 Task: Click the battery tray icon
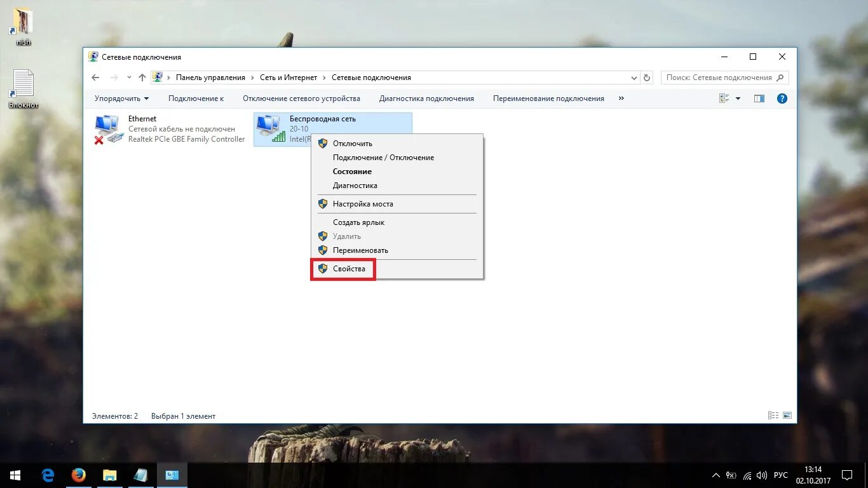pos(731,475)
